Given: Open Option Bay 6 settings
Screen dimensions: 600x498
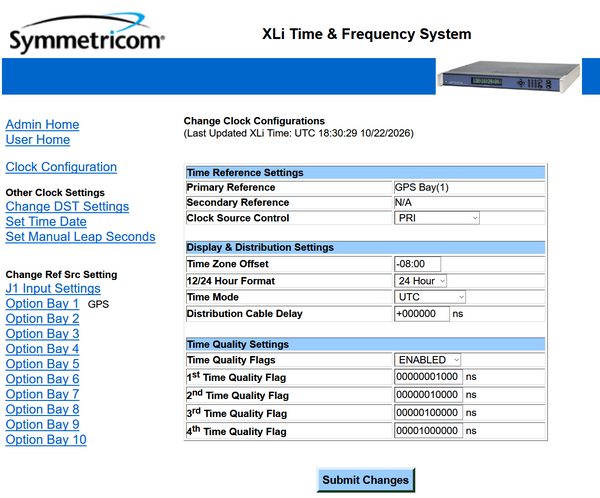Looking at the screenshot, I should point(42,379).
